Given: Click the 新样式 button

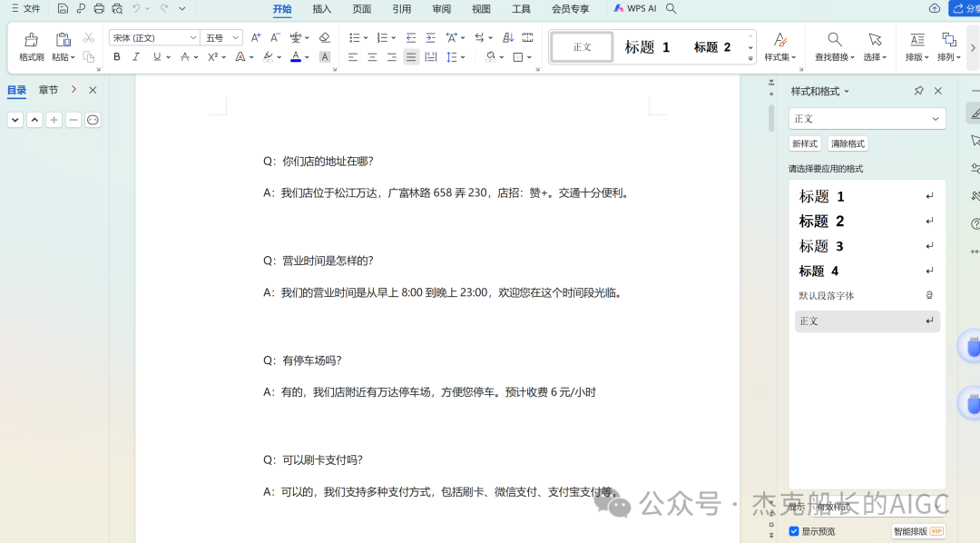Looking at the screenshot, I should pyautogui.click(x=804, y=143).
